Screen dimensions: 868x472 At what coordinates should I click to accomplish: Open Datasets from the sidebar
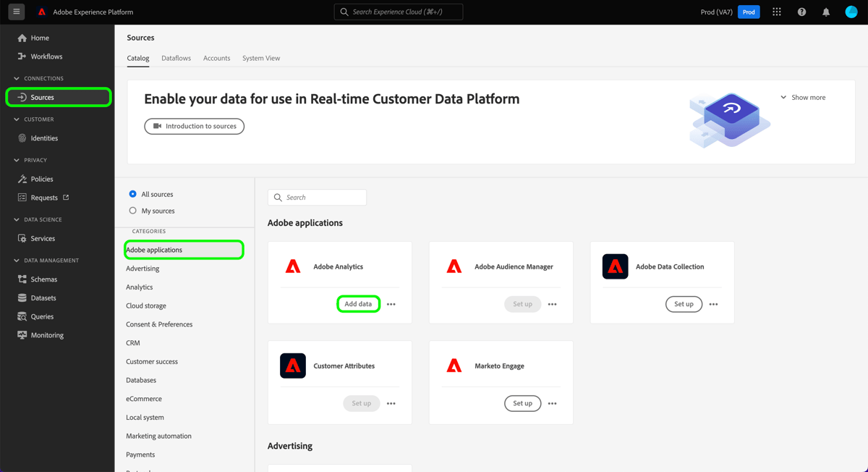pos(43,297)
